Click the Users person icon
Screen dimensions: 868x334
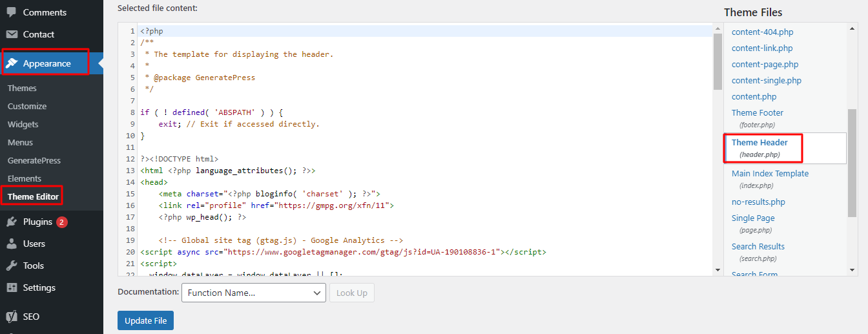(x=12, y=244)
